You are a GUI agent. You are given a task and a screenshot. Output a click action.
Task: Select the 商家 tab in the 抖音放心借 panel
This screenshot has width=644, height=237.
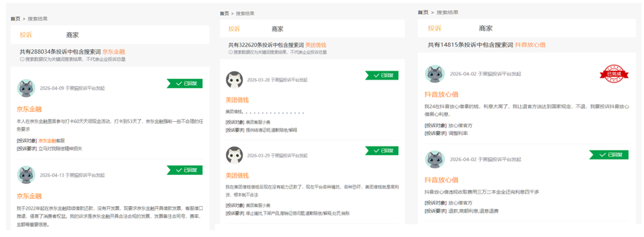pos(486,29)
